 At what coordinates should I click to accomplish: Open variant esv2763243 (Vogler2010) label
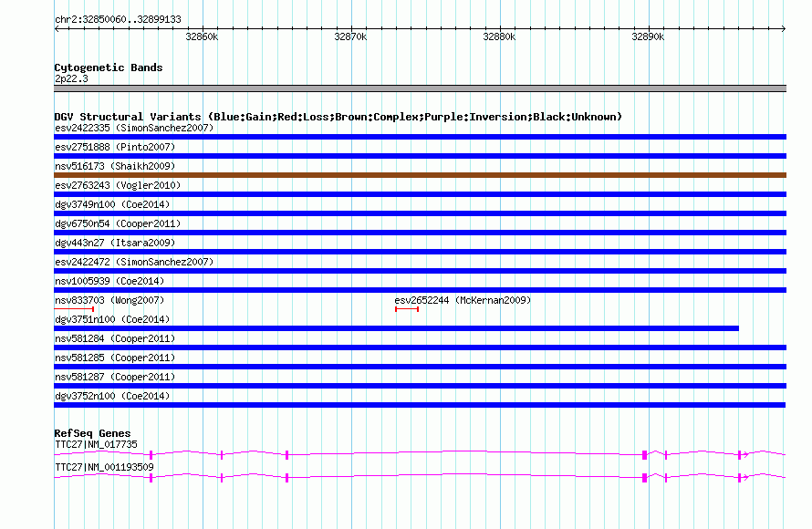(118, 185)
